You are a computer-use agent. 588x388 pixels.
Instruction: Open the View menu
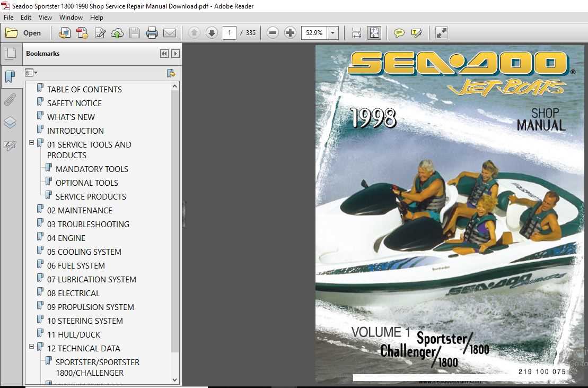click(46, 18)
